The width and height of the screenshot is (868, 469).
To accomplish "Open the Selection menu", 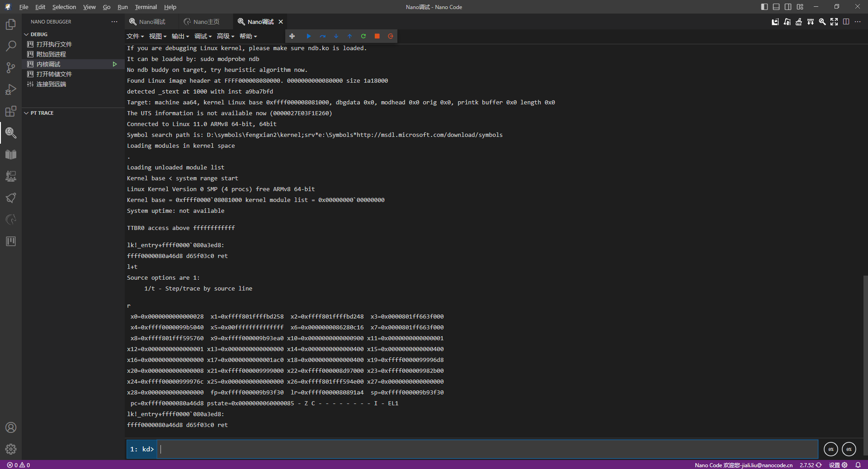I will (x=64, y=7).
